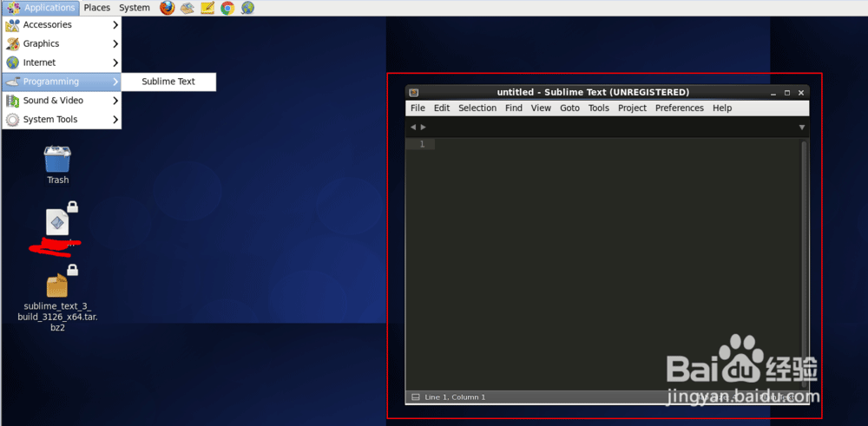Screen dimensions: 868x426
Task: Open the System panel menu
Action: click(x=135, y=8)
